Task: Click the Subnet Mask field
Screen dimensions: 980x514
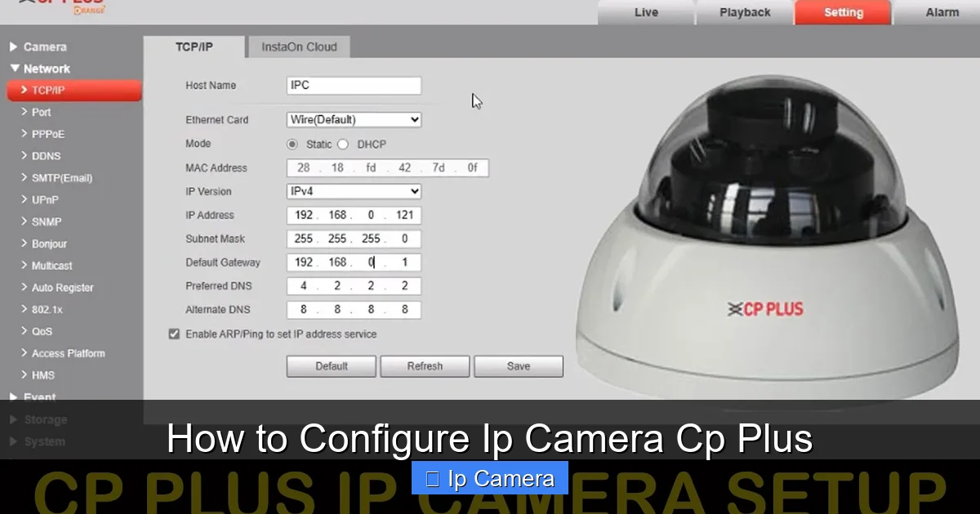Action: pyautogui.click(x=354, y=239)
